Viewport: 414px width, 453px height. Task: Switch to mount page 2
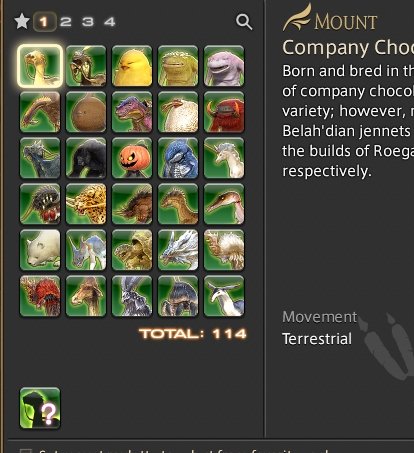[66, 22]
